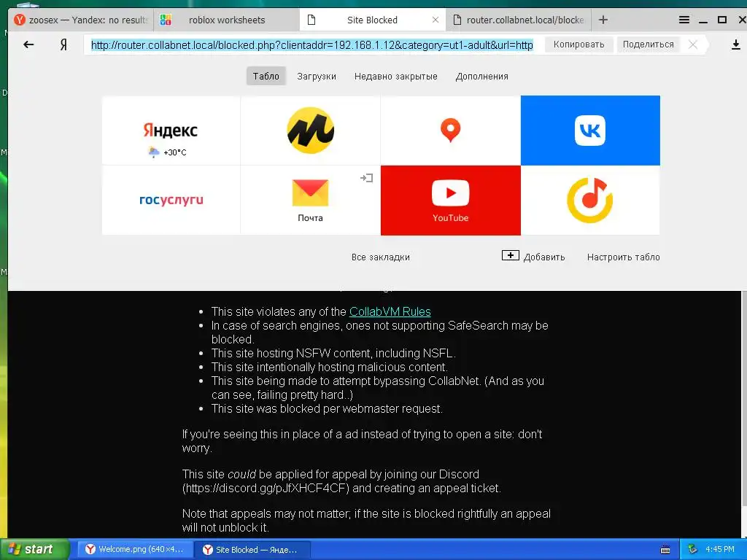Click Настроить табло
The image size is (747, 560).
coord(623,257)
